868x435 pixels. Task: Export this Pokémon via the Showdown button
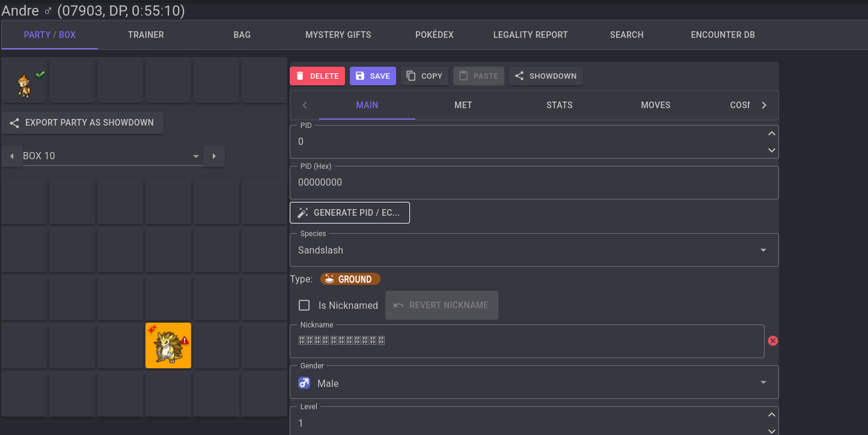tap(545, 76)
